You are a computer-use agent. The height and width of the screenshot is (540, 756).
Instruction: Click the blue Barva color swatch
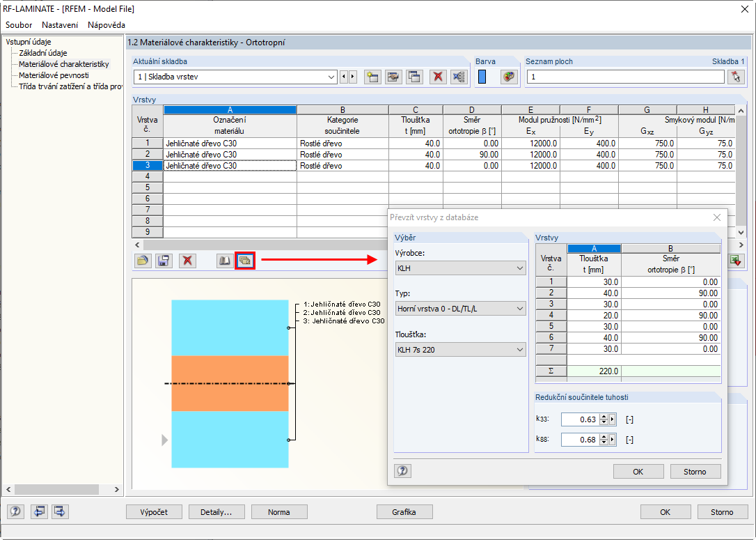point(482,77)
